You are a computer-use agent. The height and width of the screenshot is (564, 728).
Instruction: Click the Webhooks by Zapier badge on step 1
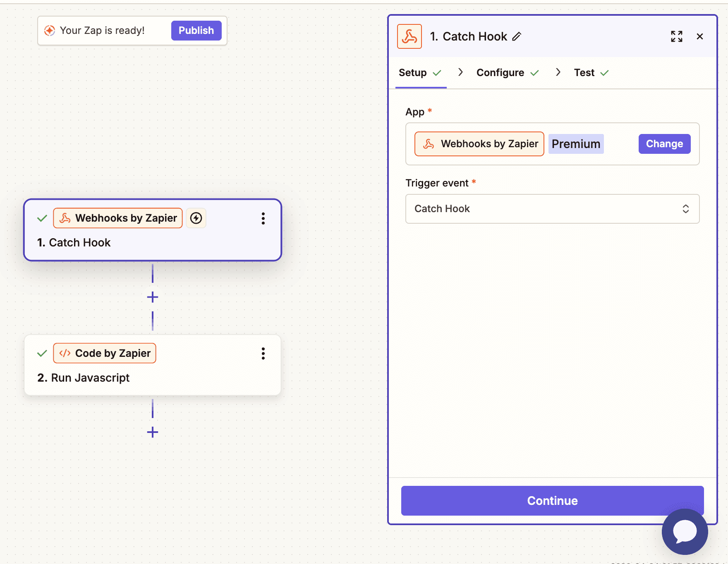[x=117, y=218]
